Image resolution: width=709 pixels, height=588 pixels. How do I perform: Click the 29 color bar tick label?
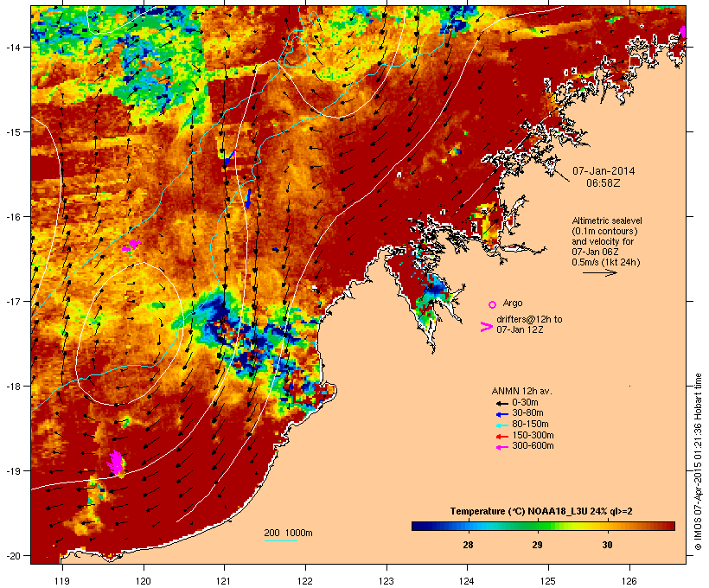click(537, 545)
